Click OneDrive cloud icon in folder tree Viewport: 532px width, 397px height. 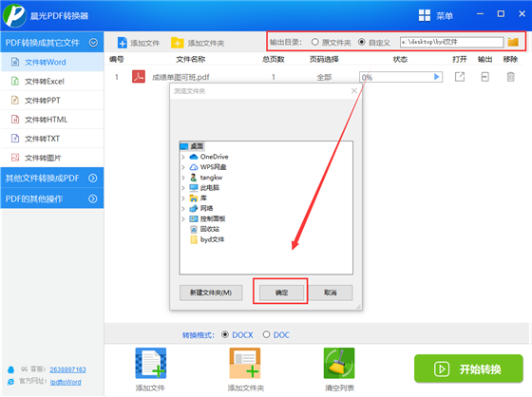[x=194, y=157]
